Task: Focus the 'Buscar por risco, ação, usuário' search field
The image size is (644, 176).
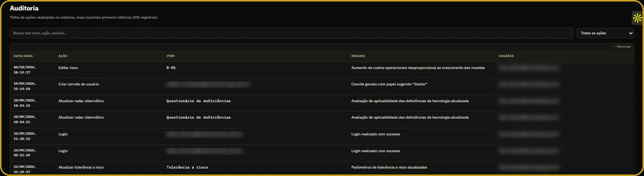Action: point(291,33)
